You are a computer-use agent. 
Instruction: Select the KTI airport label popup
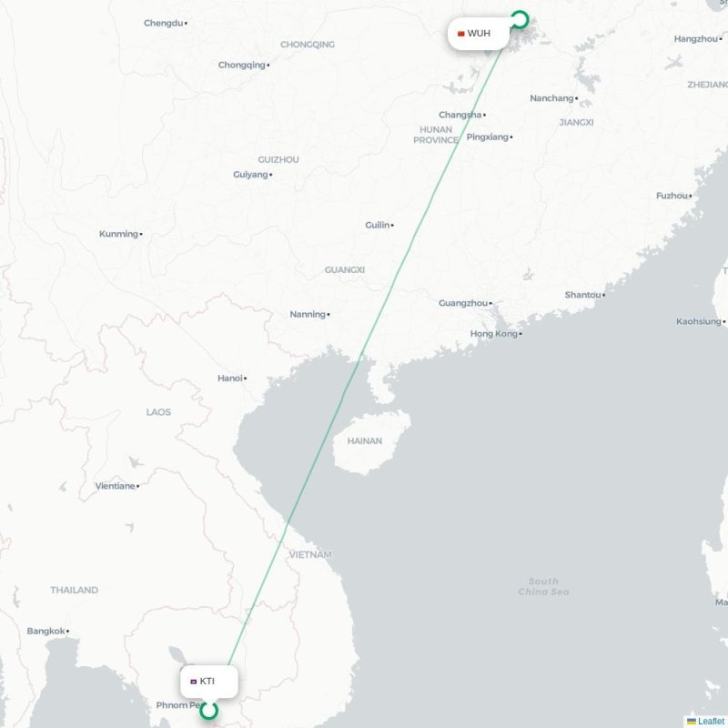[209, 682]
